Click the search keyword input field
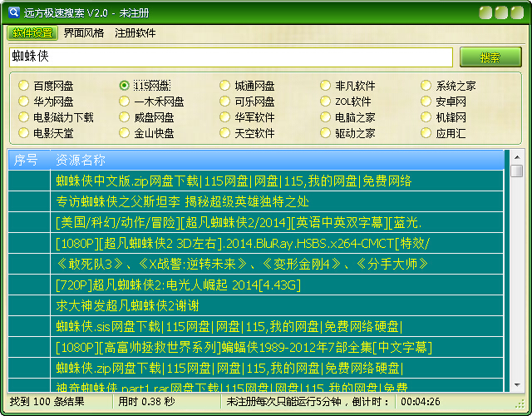Image resolution: width=532 pixels, height=416 pixels. pos(231,57)
